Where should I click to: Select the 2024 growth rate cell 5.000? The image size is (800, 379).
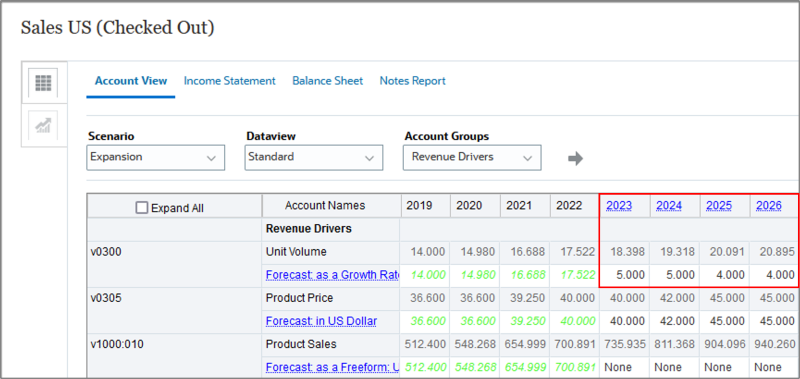point(675,275)
